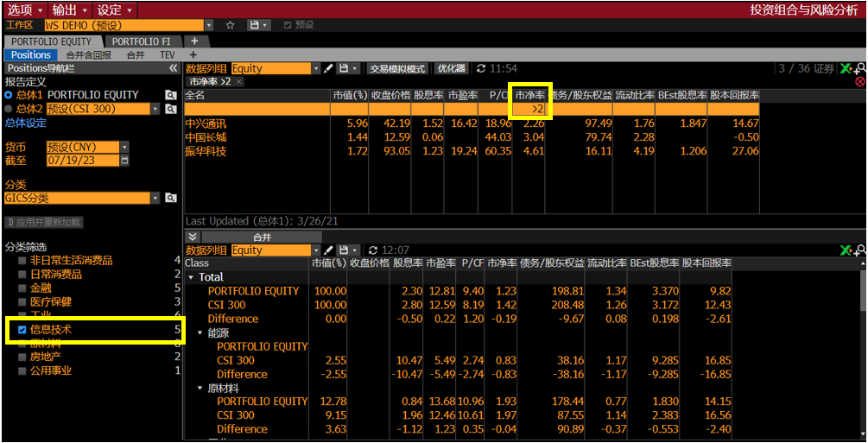This screenshot has height=443, width=868.
Task: Click the pencil edit icon in upper panel
Action: [328, 68]
